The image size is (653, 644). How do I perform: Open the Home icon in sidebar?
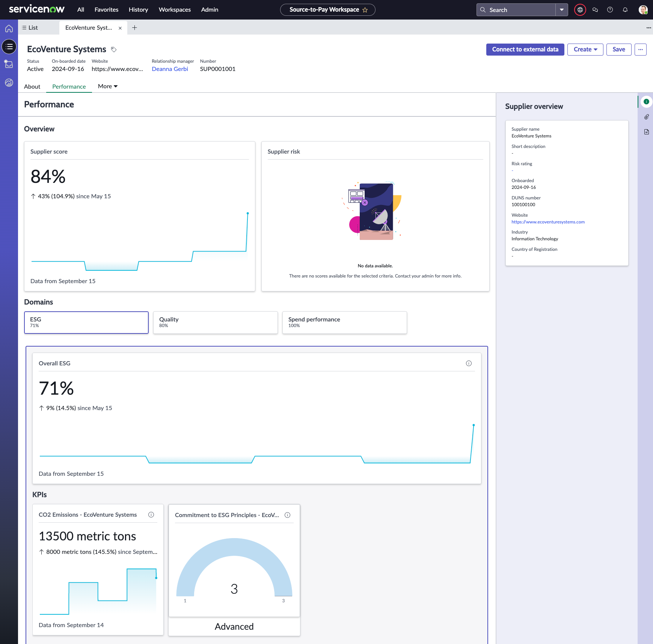click(x=9, y=29)
